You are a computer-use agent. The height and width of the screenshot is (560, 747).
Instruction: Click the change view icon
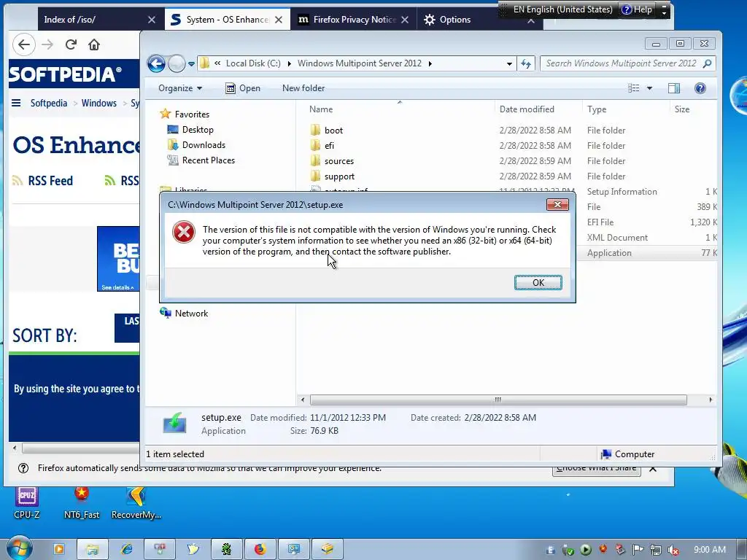click(634, 88)
